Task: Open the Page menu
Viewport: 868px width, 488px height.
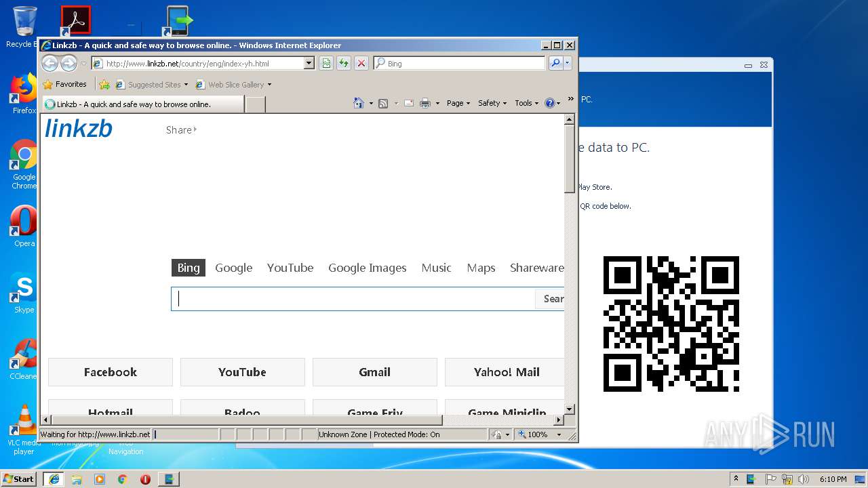Action: point(458,103)
